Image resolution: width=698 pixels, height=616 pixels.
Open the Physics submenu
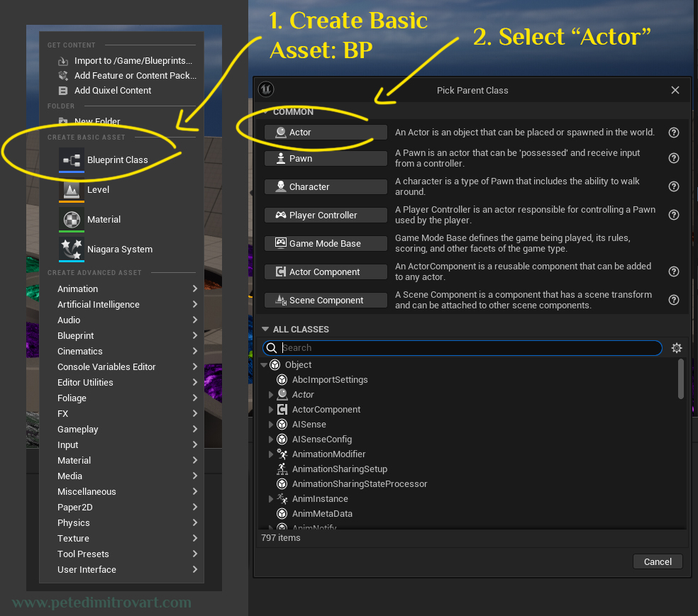point(121,522)
